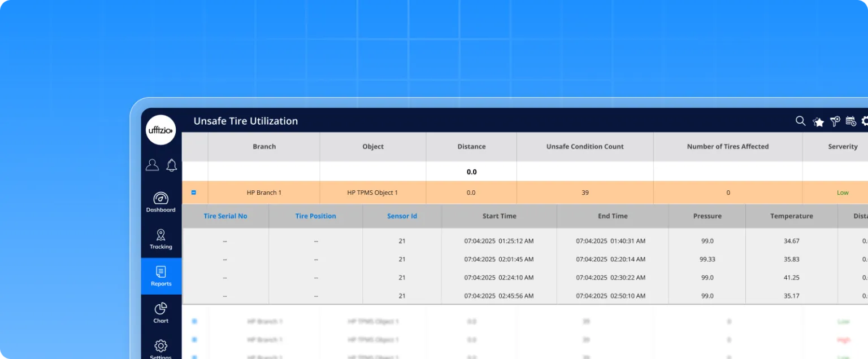Open favorites star icon
The width and height of the screenshot is (868, 359).
pos(818,121)
